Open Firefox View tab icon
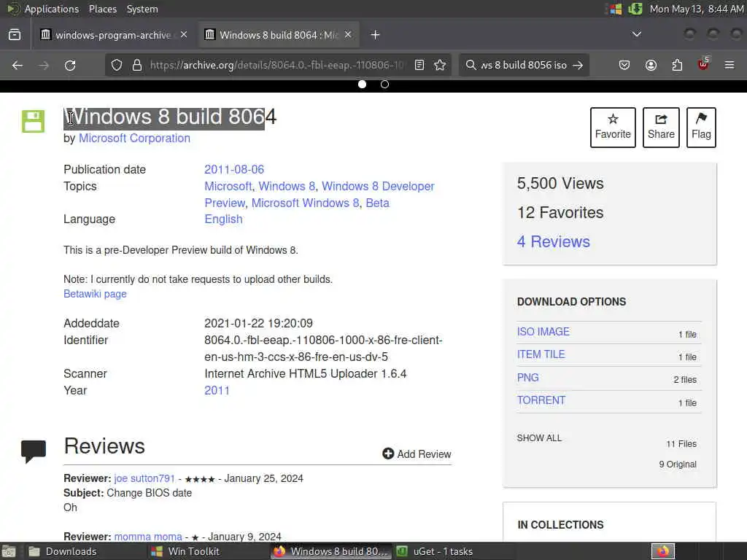 tap(15, 35)
